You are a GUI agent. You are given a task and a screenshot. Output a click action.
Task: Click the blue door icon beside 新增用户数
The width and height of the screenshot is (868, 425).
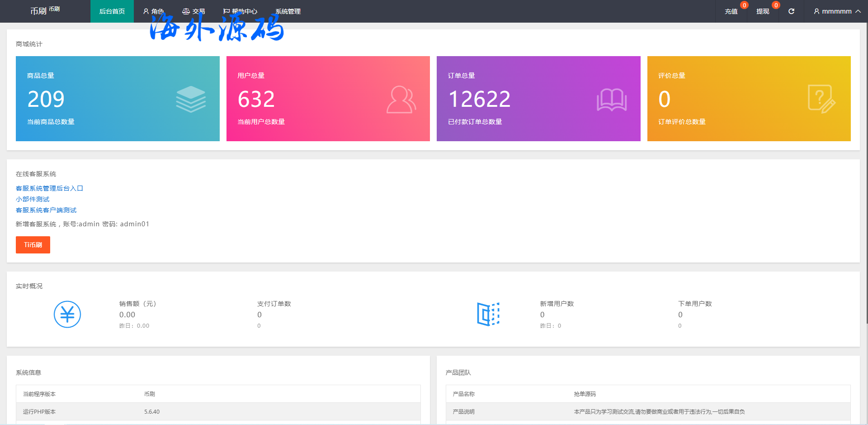click(488, 314)
